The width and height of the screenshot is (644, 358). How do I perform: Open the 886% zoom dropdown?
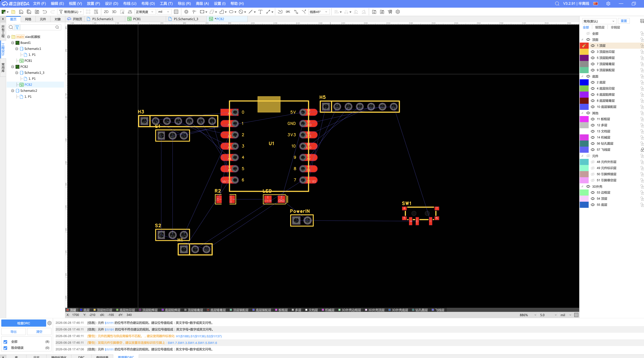[527, 315]
